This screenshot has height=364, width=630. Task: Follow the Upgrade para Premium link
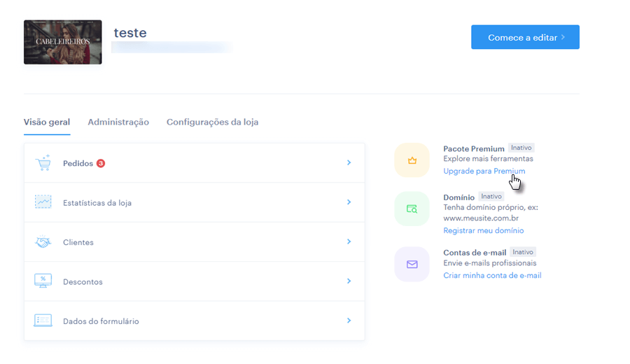(x=484, y=171)
